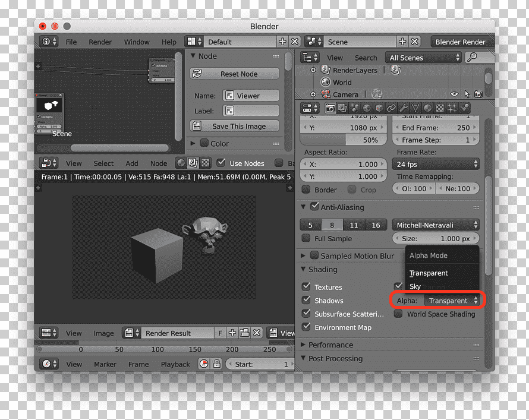Open the Modifiers wrench properties tab
The height and width of the screenshot is (420, 529).
(403, 108)
